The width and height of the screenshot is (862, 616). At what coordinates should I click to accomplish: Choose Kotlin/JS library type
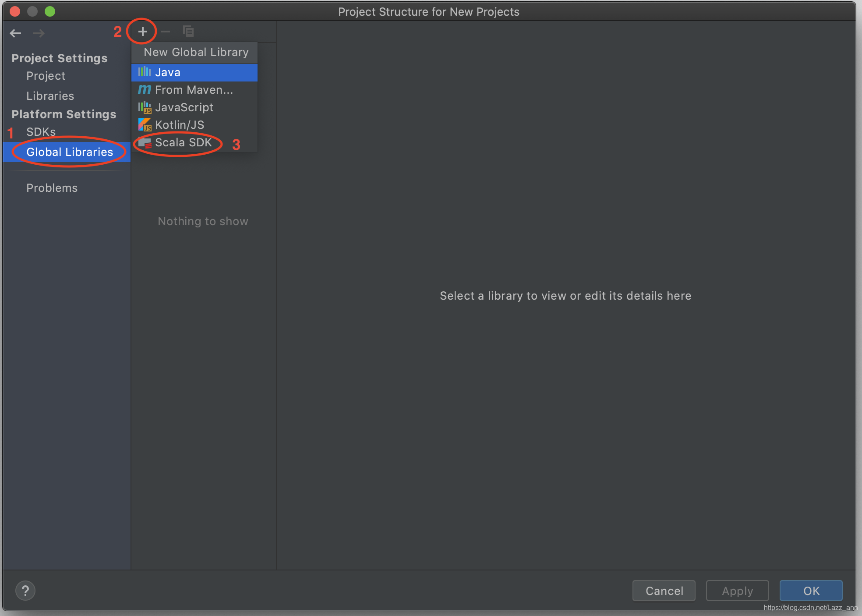(x=180, y=125)
